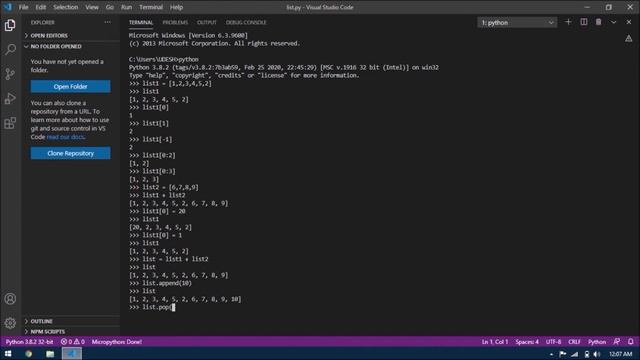The image size is (640, 360).
Task: Change encoding via UTF-8 status item
Action: click(x=553, y=342)
